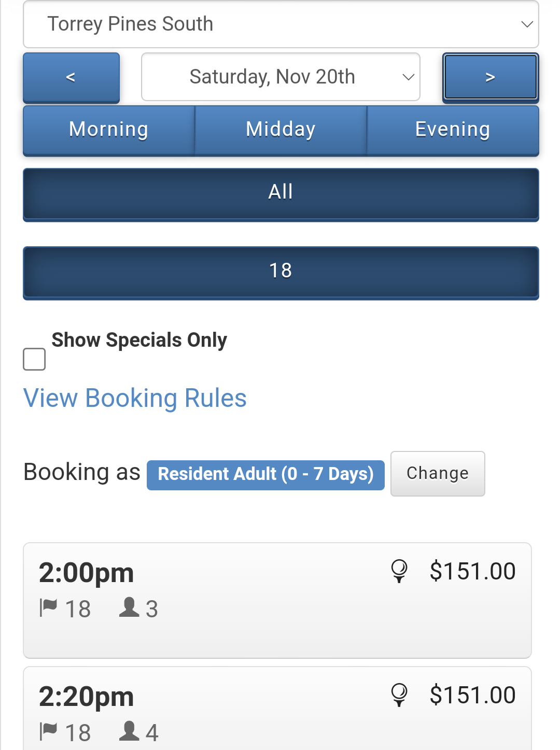560x750 pixels.
Task: Select the 18 holes filter
Action: click(x=281, y=272)
